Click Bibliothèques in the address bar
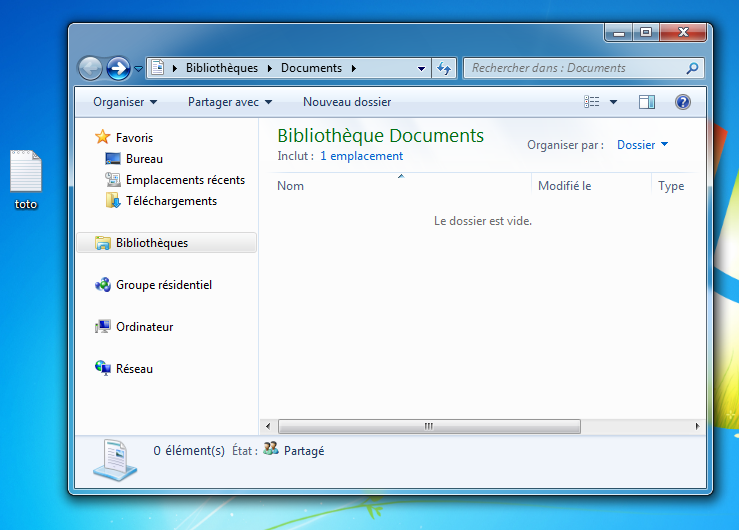The width and height of the screenshot is (739, 530). pos(222,68)
